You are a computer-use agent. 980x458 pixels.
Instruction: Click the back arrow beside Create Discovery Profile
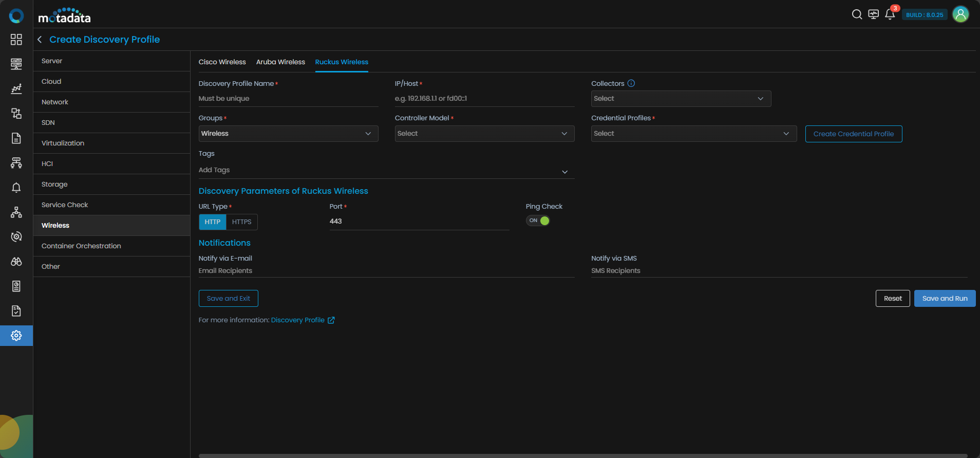40,40
